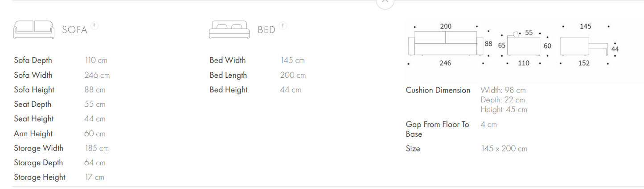Click the Bed Length value 200 cm

click(293, 75)
